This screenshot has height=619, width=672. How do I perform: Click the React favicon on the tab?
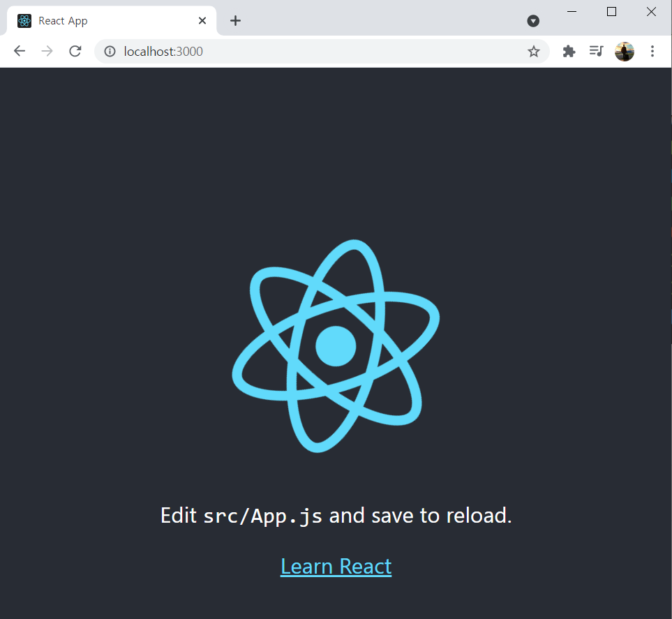click(24, 20)
